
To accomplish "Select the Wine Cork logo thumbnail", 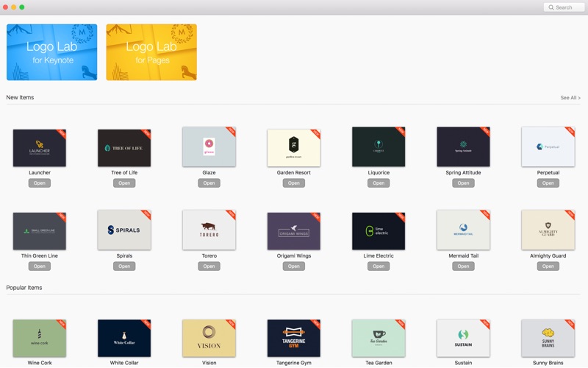I will [x=40, y=339].
